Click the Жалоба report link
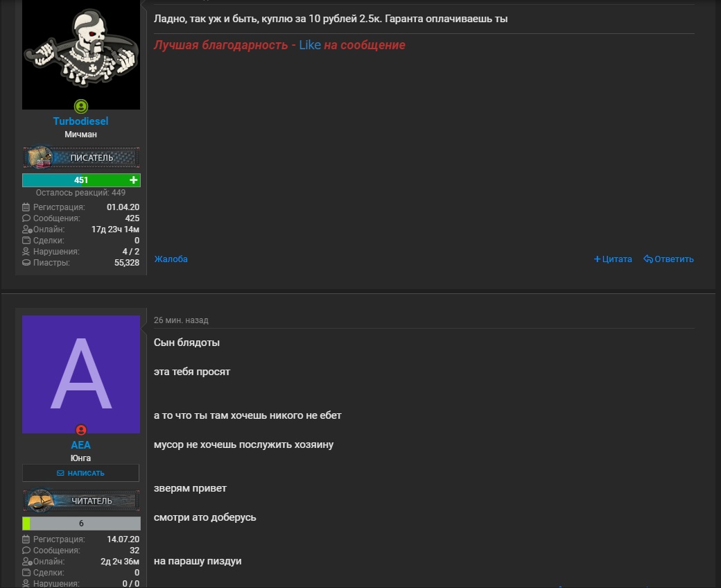 [171, 259]
